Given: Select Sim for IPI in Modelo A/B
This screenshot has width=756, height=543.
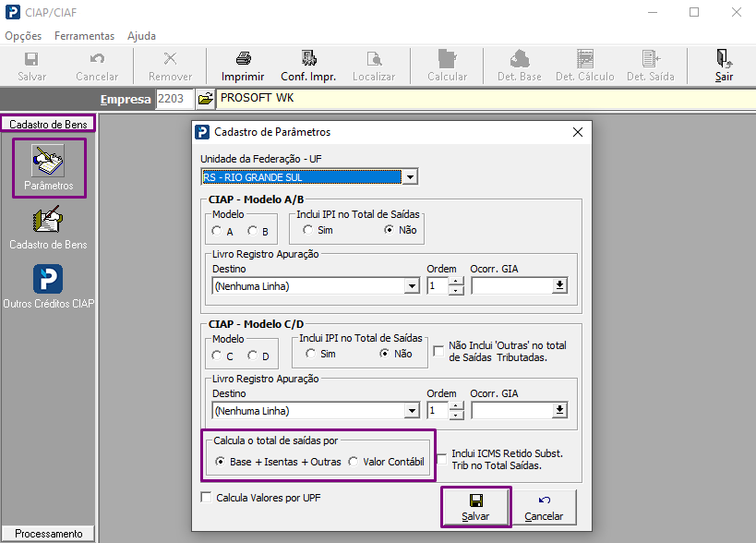Looking at the screenshot, I should 307,230.
